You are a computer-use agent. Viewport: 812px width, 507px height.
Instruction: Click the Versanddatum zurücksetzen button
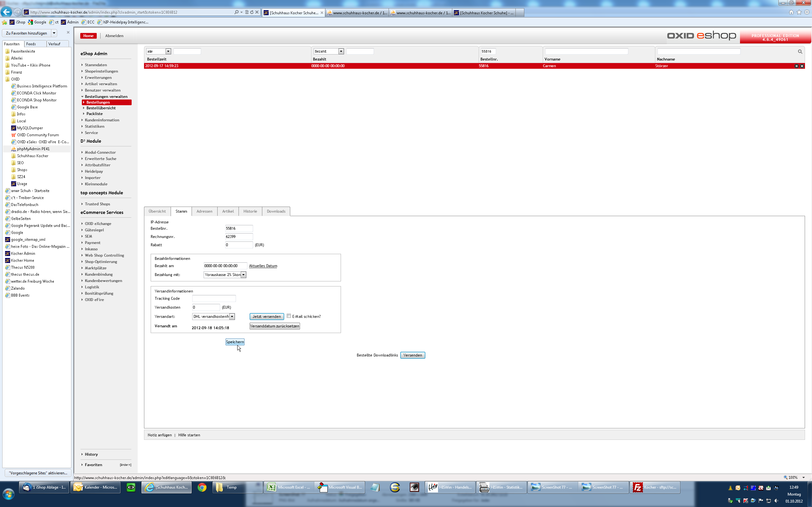pos(274,326)
